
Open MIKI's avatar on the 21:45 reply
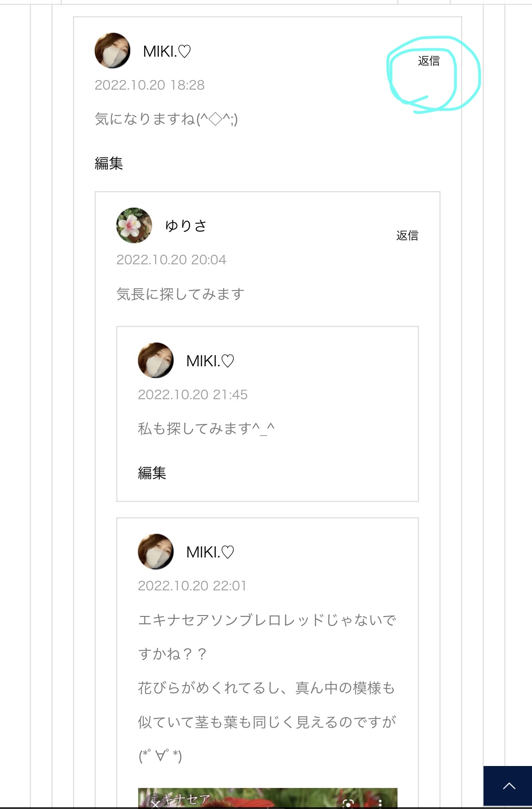click(x=156, y=360)
